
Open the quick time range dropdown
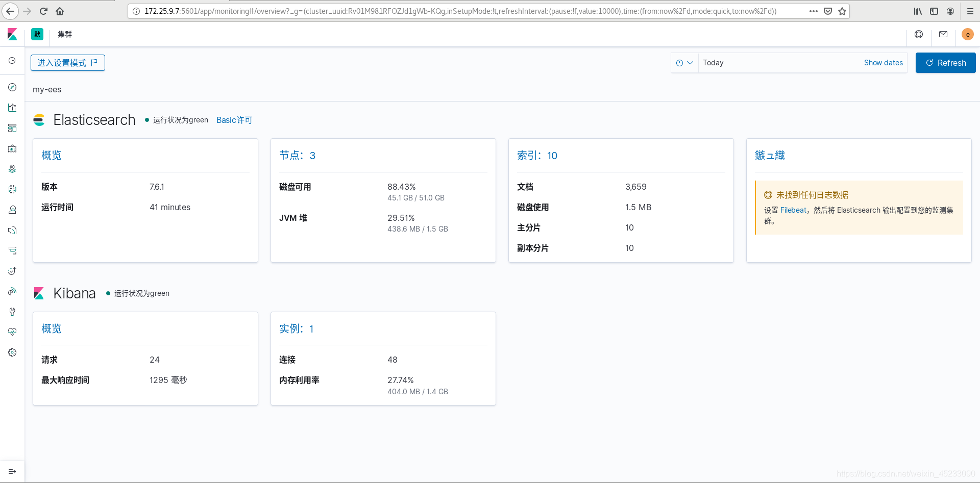(684, 63)
